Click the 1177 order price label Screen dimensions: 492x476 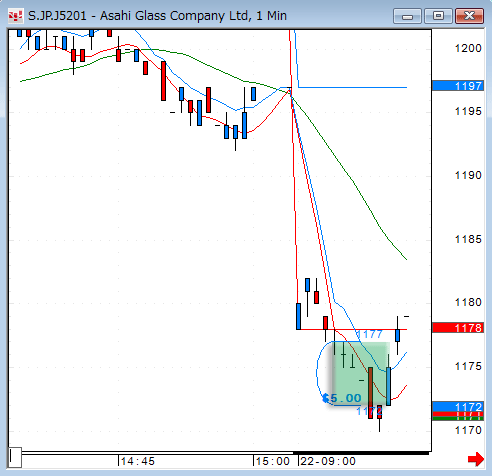pos(369,334)
